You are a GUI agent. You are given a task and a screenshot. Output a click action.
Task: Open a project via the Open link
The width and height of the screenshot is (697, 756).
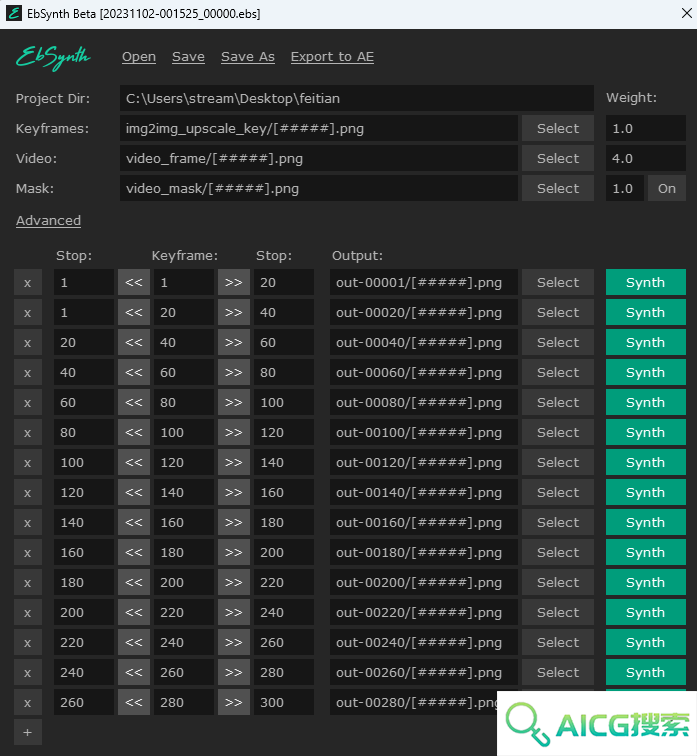point(139,57)
